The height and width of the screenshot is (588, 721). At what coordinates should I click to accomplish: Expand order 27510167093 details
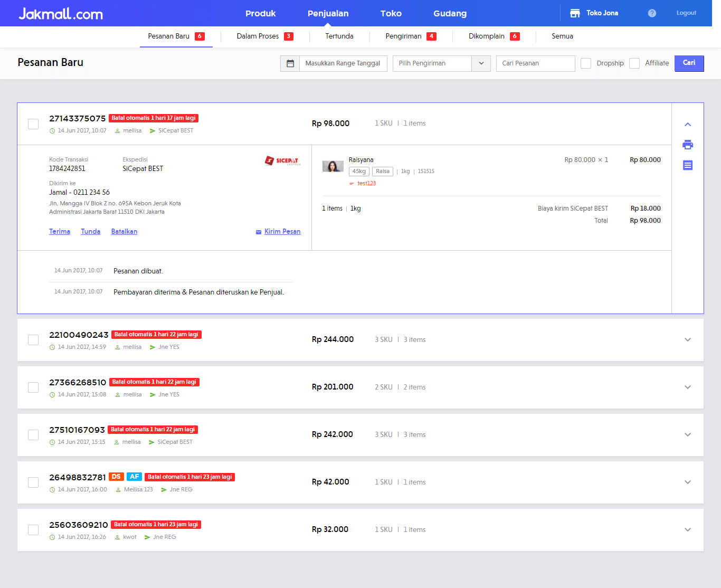[688, 435]
